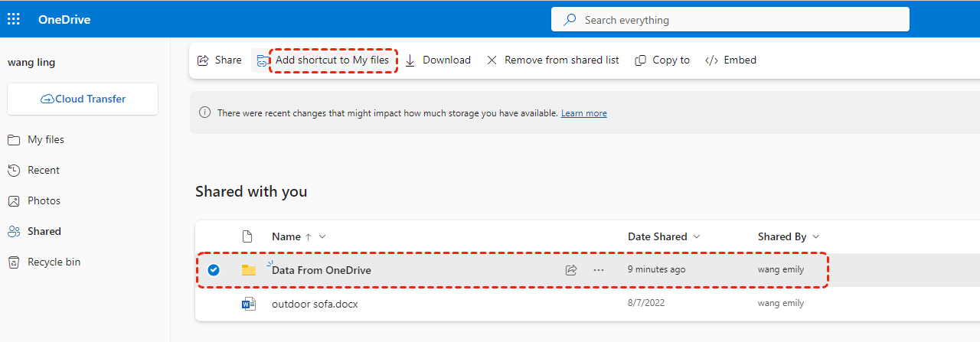980x342 pixels.
Task: Click the Cloud Transfer button
Action: point(83,99)
